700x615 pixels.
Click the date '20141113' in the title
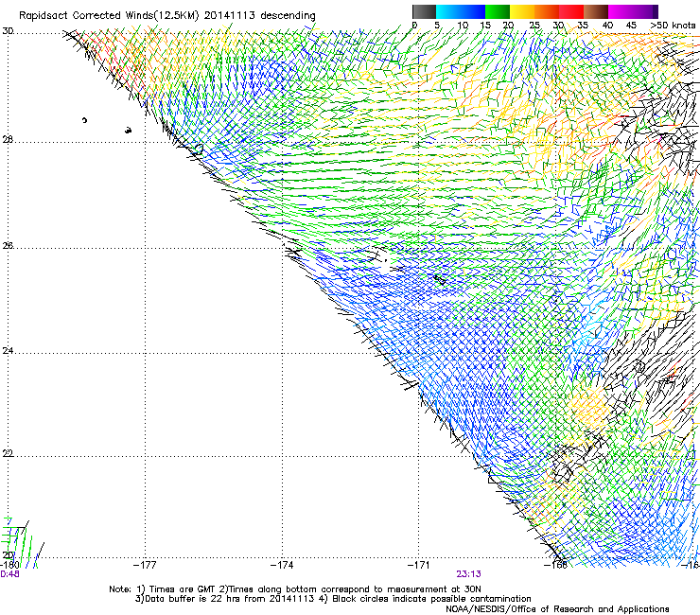[x=230, y=15]
